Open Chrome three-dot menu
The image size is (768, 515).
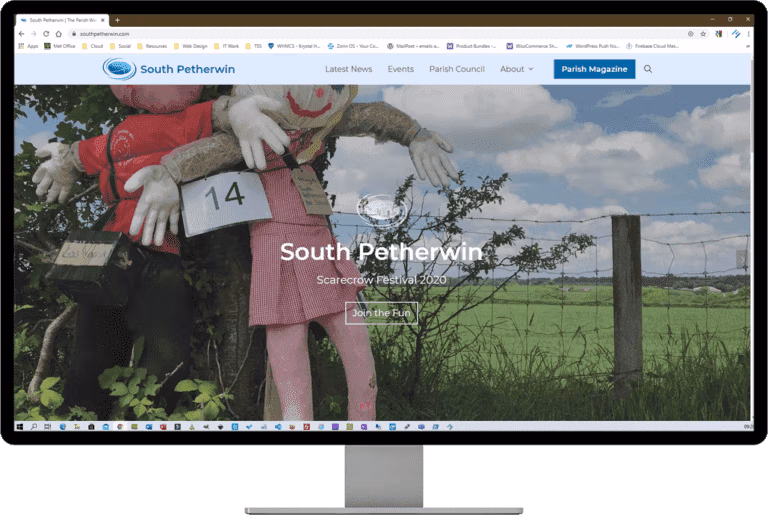pyautogui.click(x=748, y=34)
